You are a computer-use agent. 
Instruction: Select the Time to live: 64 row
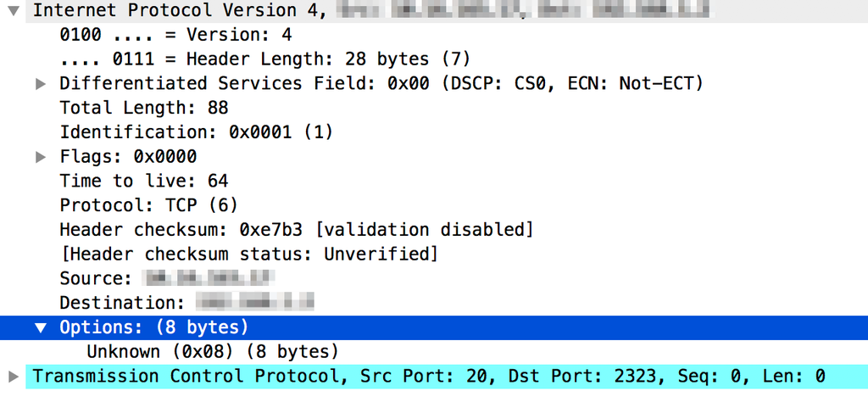[144, 181]
